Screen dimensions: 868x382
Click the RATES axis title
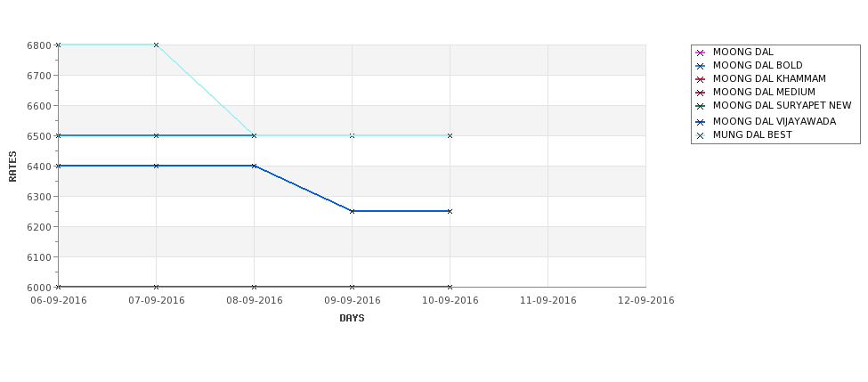click(12, 167)
